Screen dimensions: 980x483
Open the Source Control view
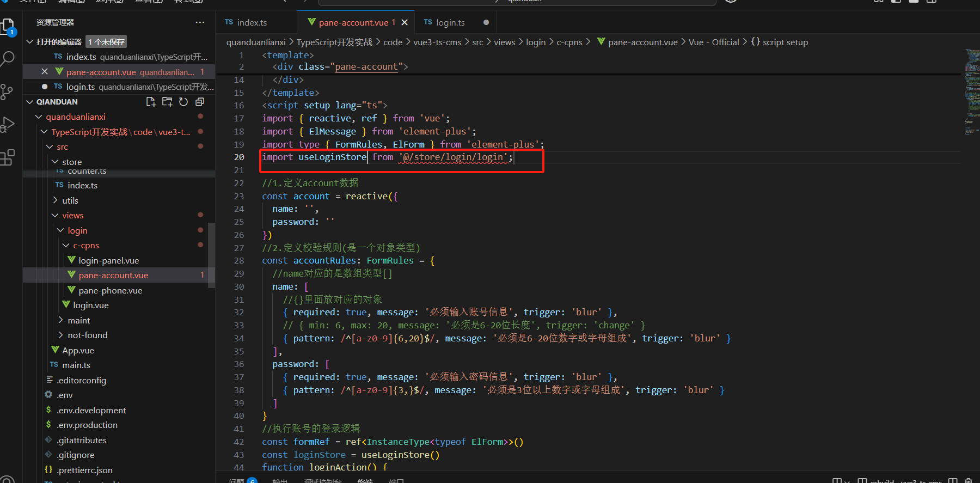point(7,91)
